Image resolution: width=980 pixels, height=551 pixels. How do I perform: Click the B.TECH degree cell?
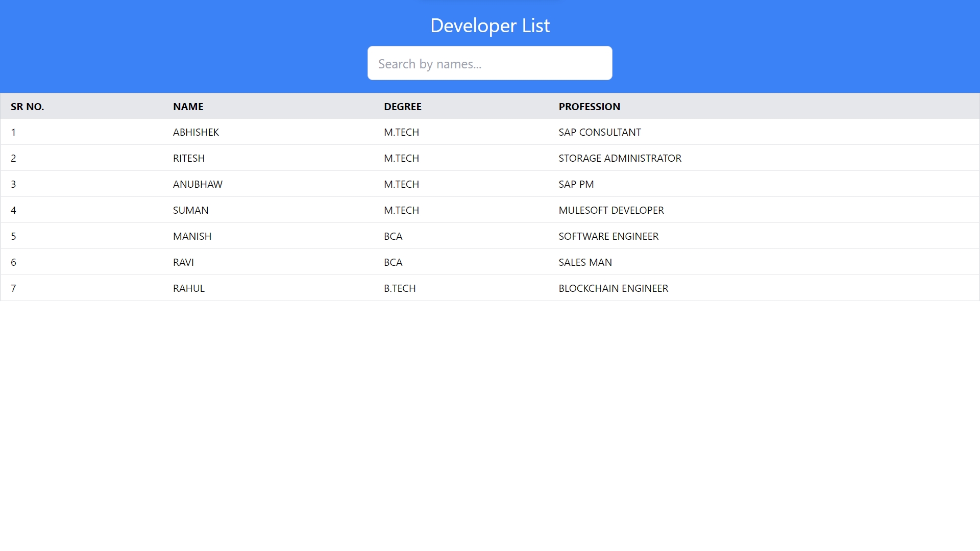coord(400,288)
